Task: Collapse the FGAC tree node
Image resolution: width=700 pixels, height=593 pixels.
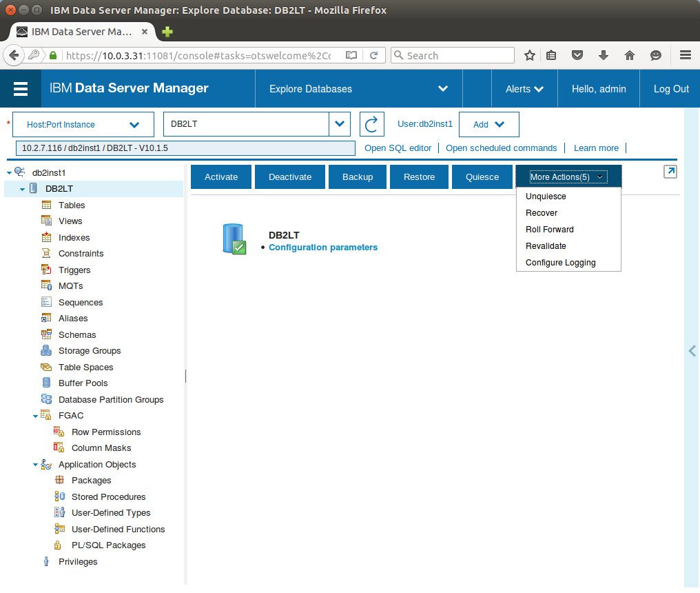Action: pyautogui.click(x=35, y=416)
